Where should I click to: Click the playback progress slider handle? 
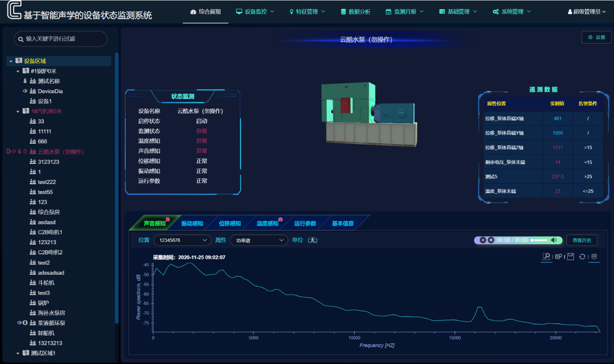click(x=532, y=240)
